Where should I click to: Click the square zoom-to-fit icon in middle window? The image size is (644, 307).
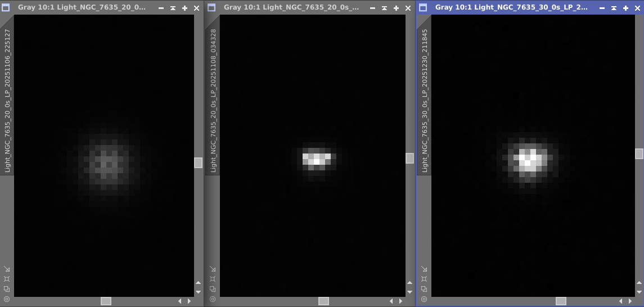pos(213,279)
